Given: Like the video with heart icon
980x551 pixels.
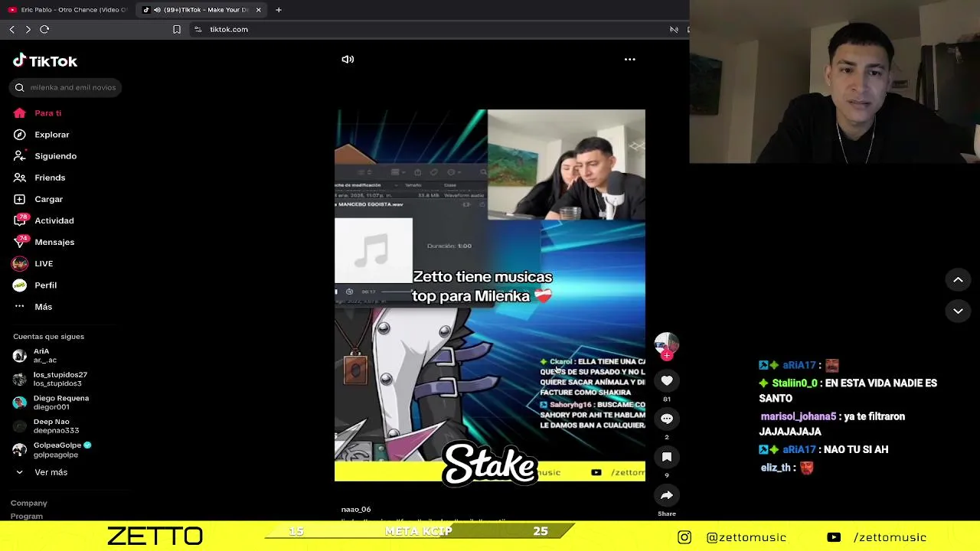Looking at the screenshot, I should [667, 380].
